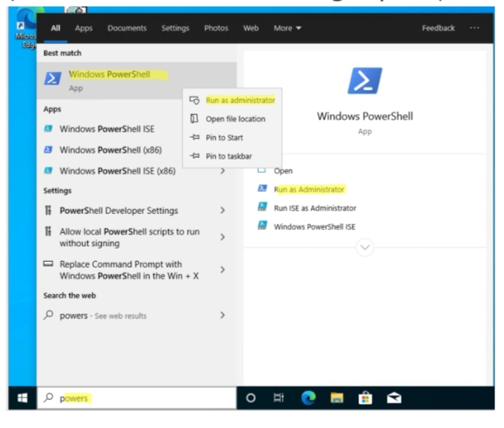Open Windows PowerShell ISE from Apps list
This screenshot has width=504, height=428.
click(x=107, y=129)
